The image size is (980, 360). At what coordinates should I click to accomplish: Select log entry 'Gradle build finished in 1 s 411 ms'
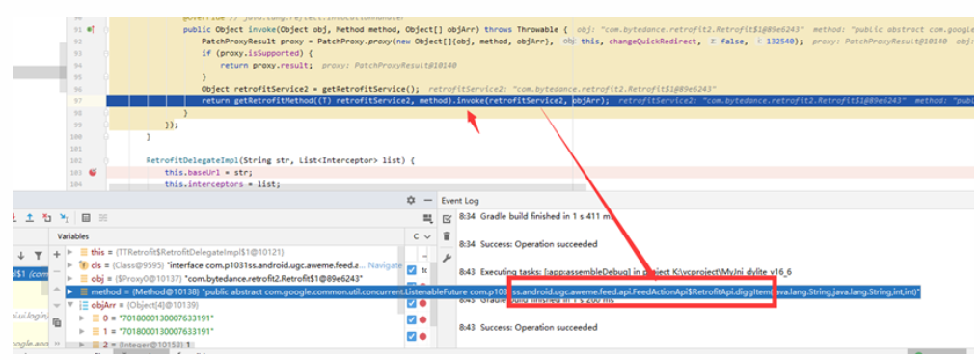(x=536, y=217)
